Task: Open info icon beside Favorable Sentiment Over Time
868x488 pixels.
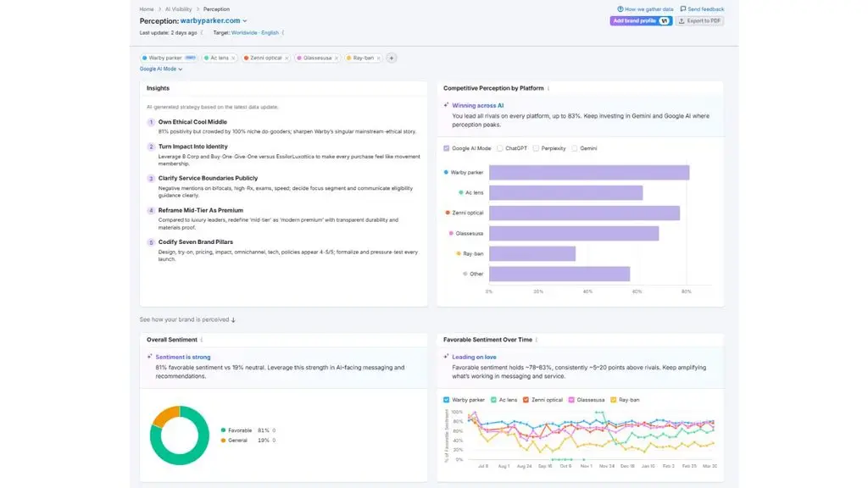Action: point(537,340)
